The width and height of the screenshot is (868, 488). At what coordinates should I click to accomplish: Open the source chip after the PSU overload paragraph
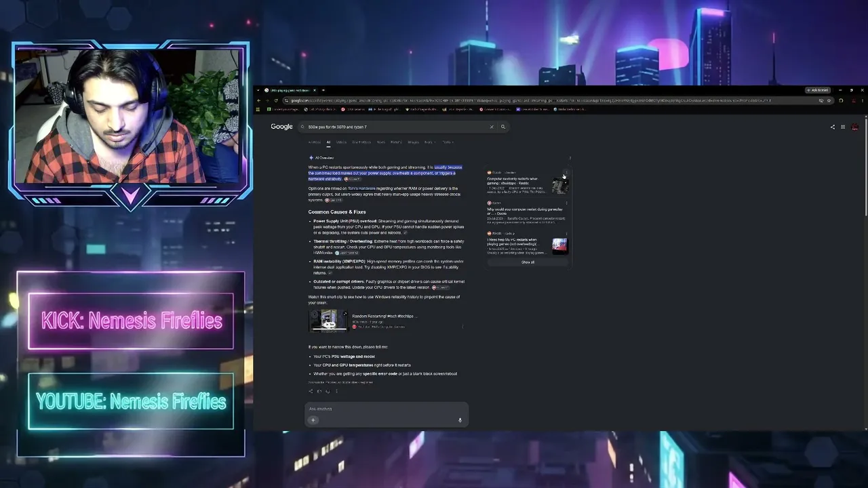click(406, 232)
